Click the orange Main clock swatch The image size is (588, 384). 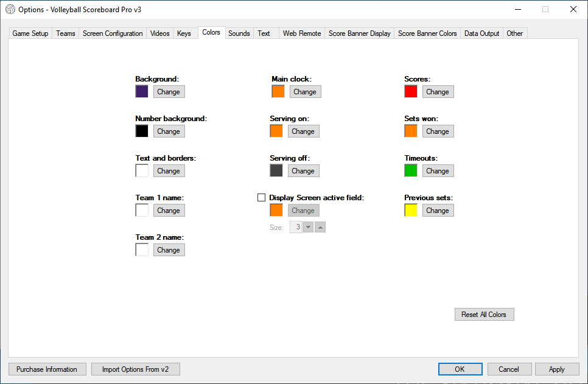[x=278, y=91]
